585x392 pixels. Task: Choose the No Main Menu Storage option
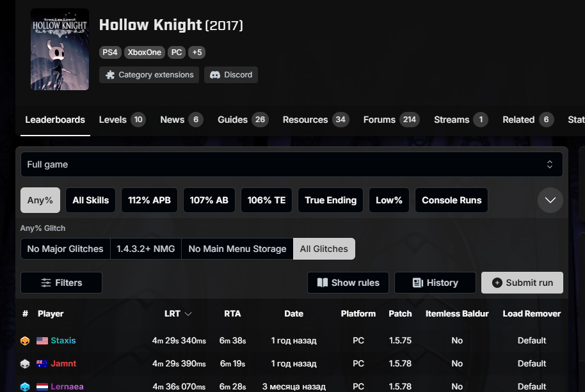point(237,249)
